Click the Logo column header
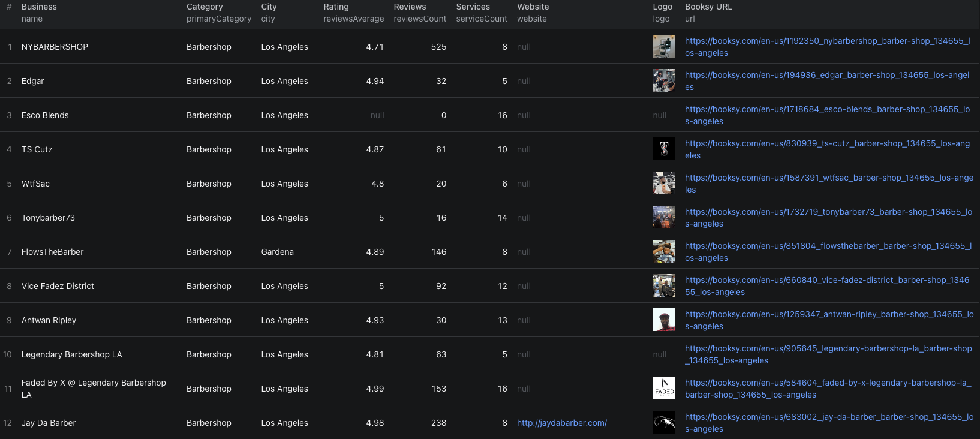 tap(663, 13)
